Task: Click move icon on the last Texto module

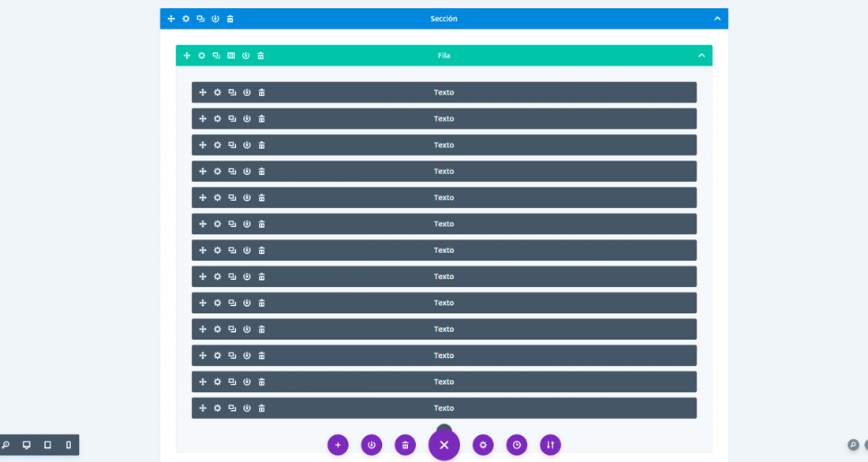Action: [203, 408]
